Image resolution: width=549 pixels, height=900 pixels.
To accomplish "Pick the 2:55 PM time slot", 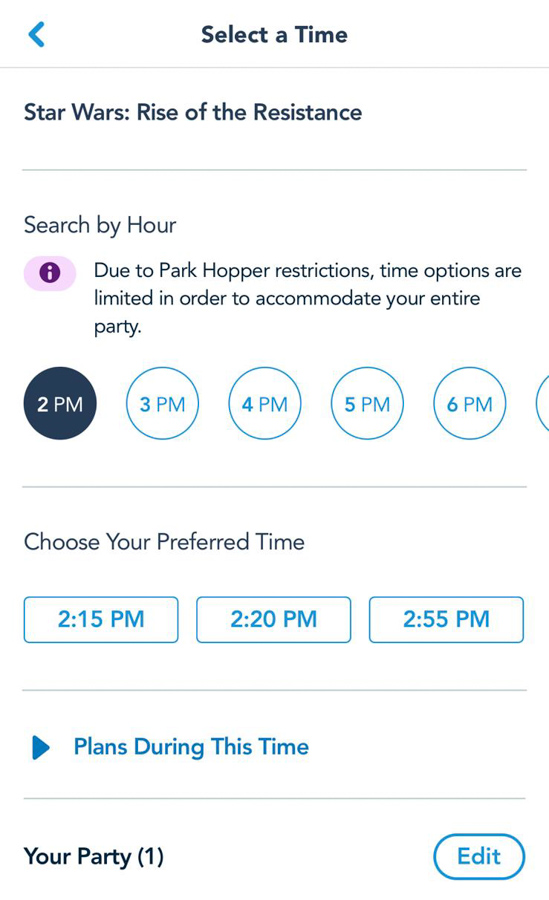I will pos(446,619).
